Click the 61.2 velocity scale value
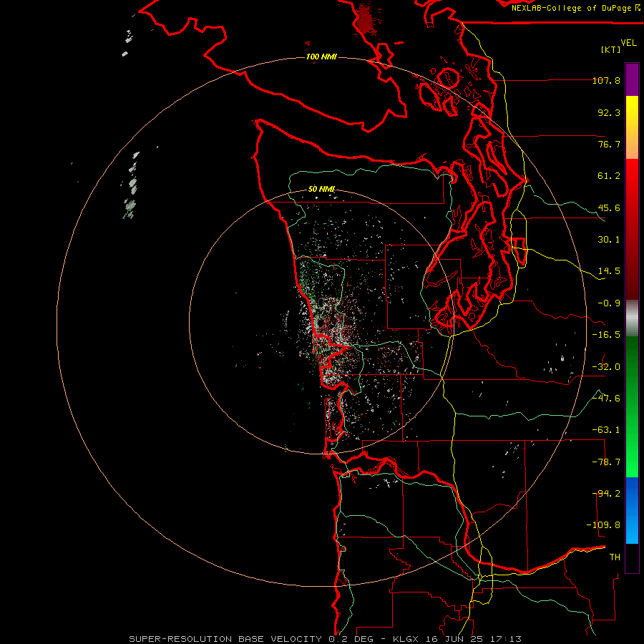 (x=609, y=176)
